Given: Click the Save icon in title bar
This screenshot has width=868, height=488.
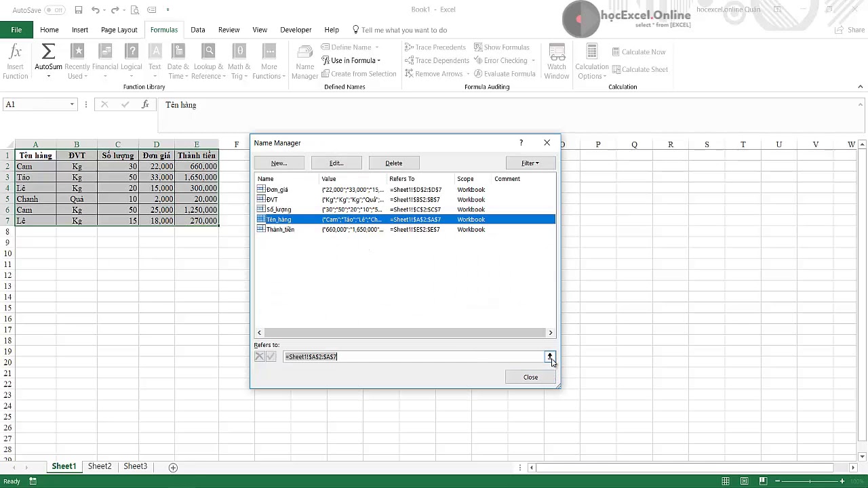Looking at the screenshot, I should [x=79, y=10].
